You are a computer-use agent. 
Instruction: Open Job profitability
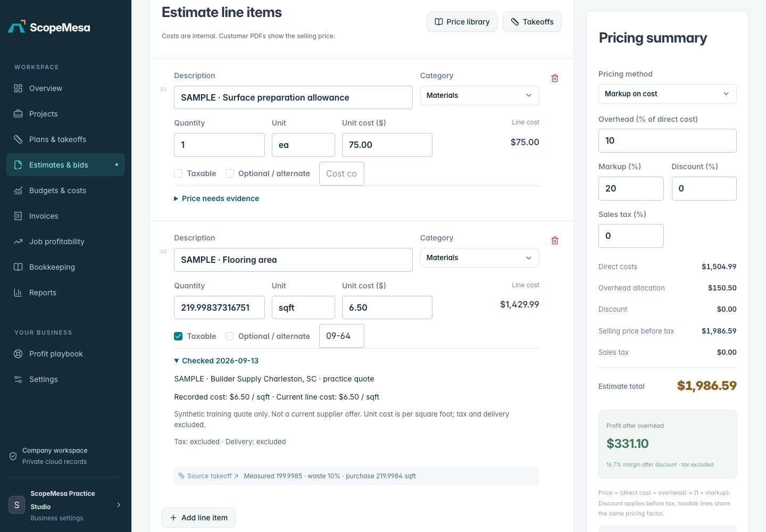tap(65, 242)
